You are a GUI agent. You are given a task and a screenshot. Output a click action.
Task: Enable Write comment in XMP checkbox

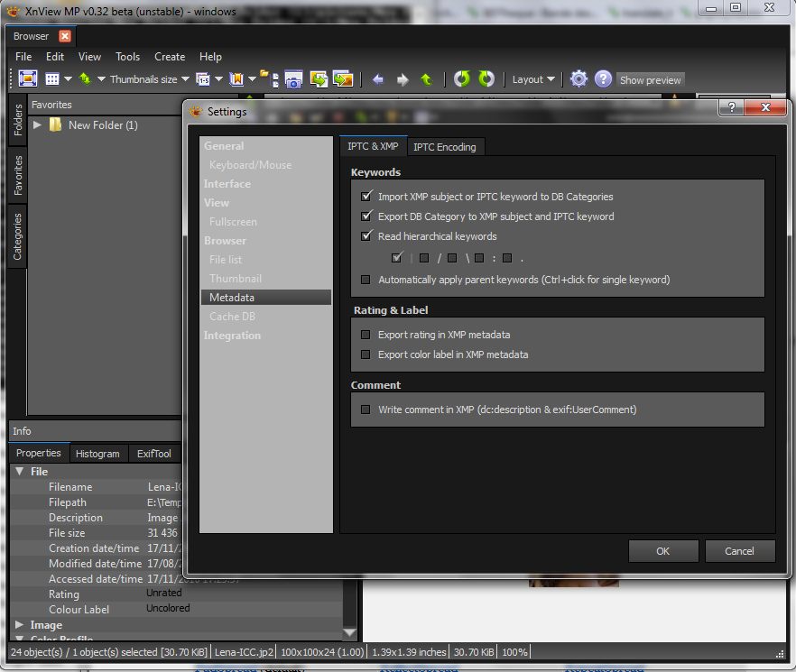pos(366,410)
